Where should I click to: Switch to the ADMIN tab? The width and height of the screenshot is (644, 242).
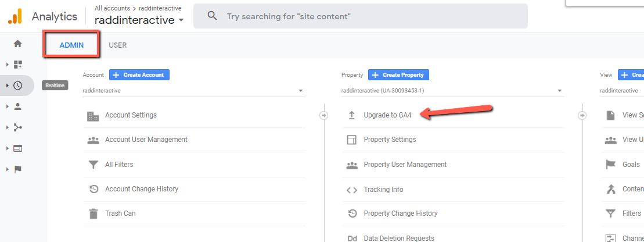pyautogui.click(x=71, y=45)
